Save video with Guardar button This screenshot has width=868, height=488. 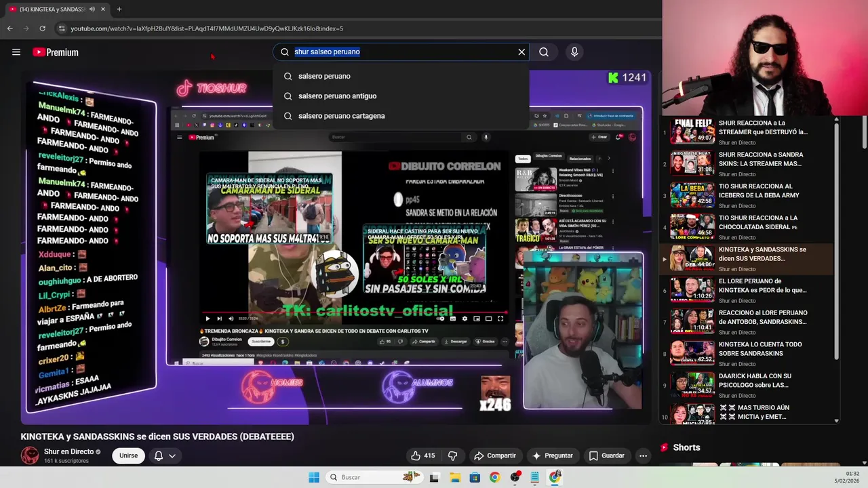pyautogui.click(x=606, y=455)
